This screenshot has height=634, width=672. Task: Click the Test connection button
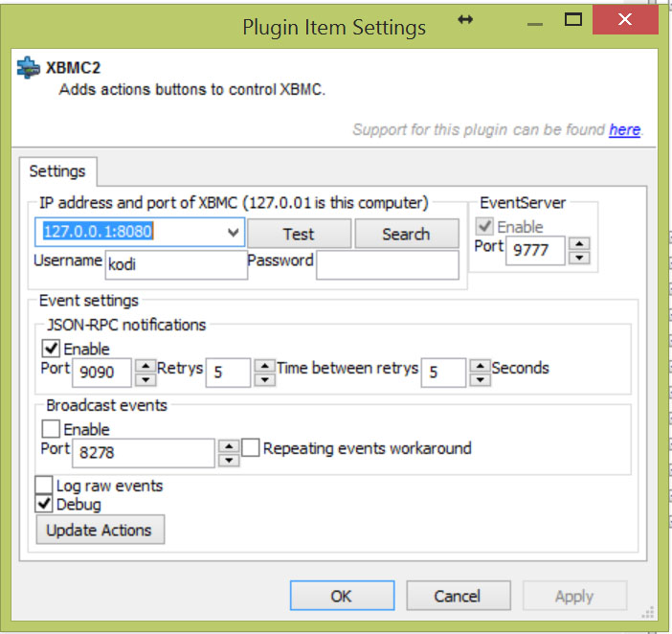[x=299, y=234]
